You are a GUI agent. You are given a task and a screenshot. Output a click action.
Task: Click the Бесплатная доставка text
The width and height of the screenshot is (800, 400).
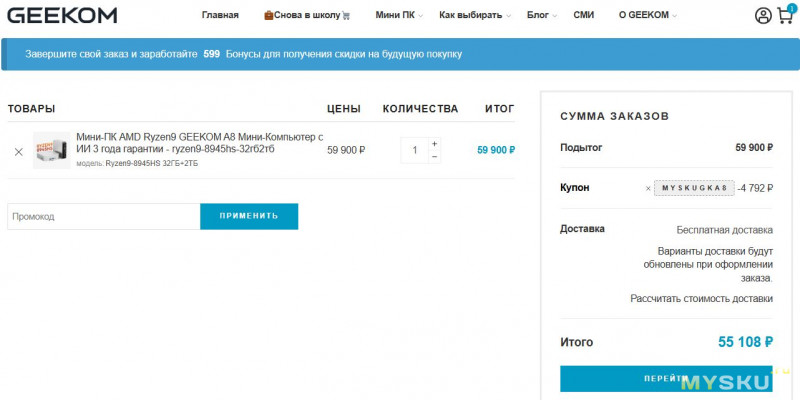724,230
